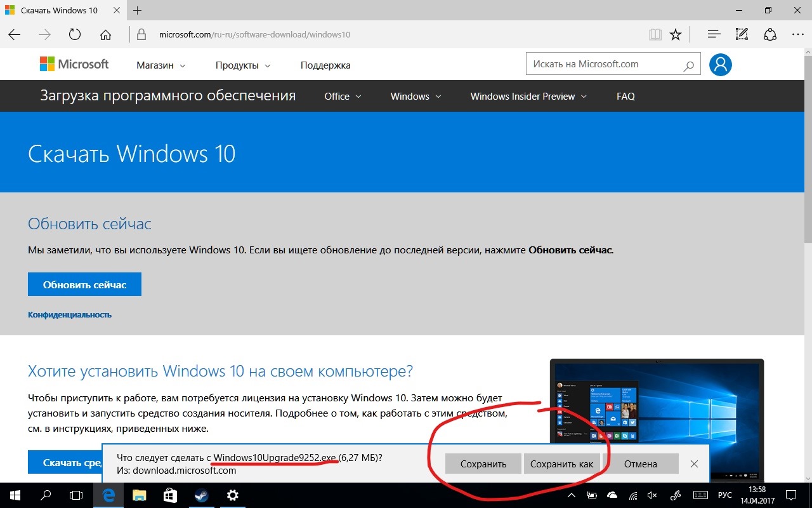Image resolution: width=812 pixels, height=508 pixels.
Task: Expand the Магазин dropdown menu
Action: [x=160, y=65]
